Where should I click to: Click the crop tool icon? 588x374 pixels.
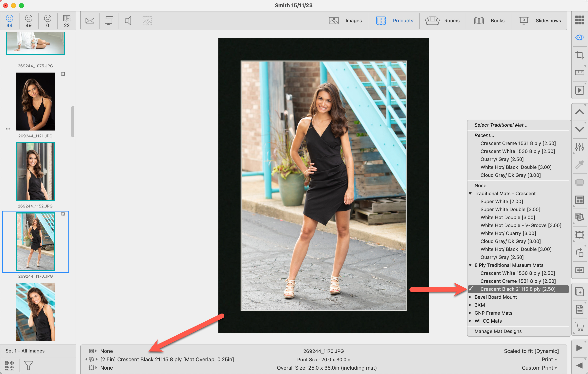click(x=579, y=55)
